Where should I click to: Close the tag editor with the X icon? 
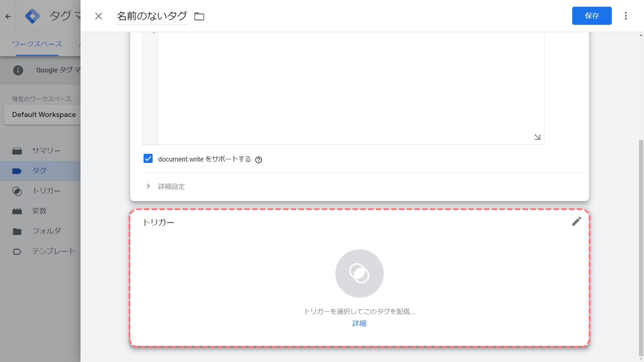[99, 16]
